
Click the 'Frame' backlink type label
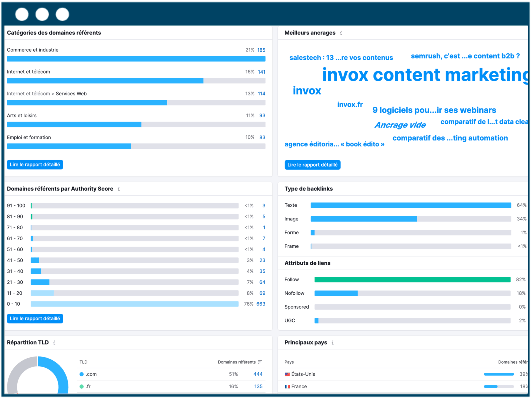point(292,246)
